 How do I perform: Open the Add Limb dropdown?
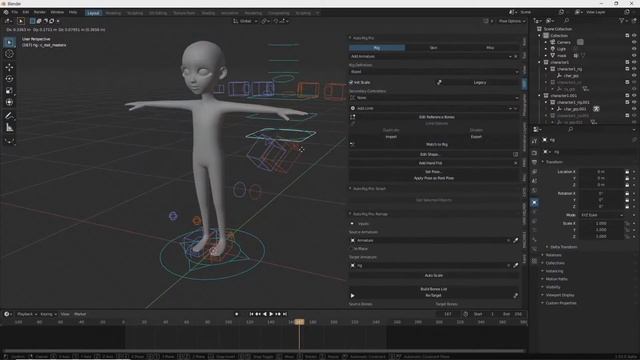pyautogui.click(x=434, y=109)
